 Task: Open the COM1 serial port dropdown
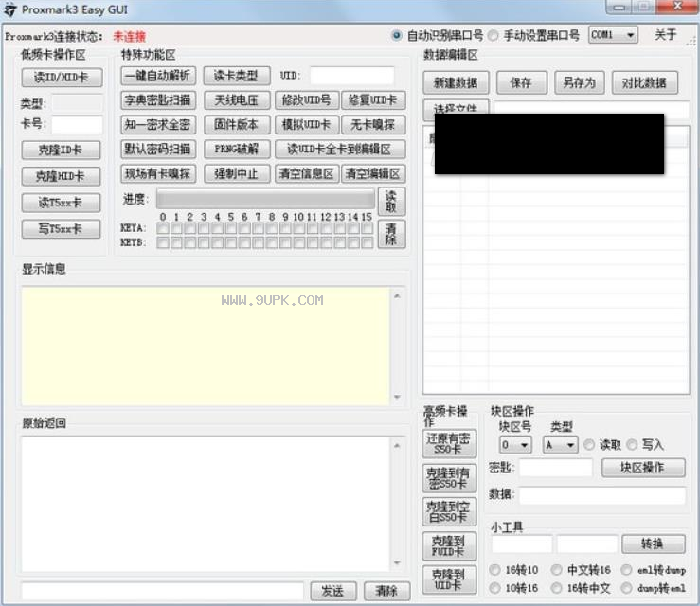pos(614,35)
